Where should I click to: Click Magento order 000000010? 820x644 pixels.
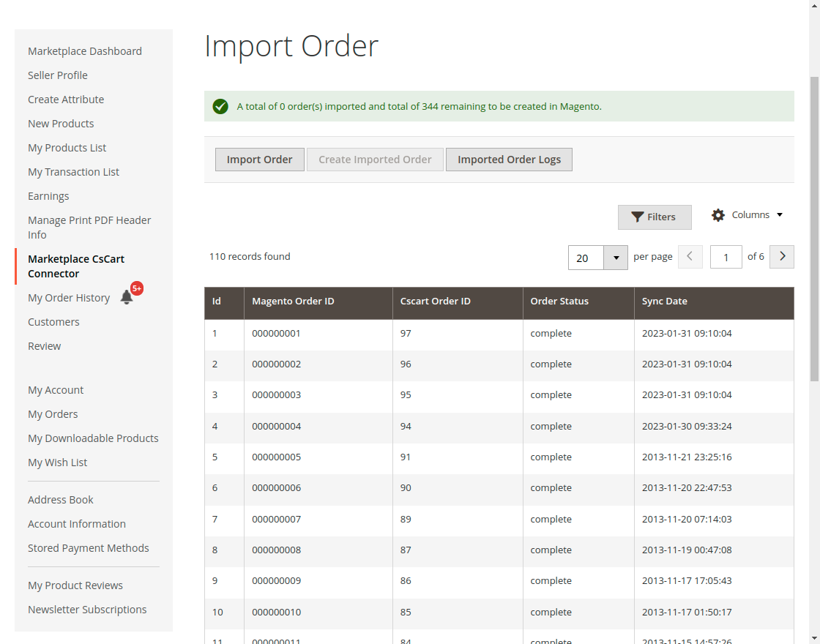[x=276, y=612]
